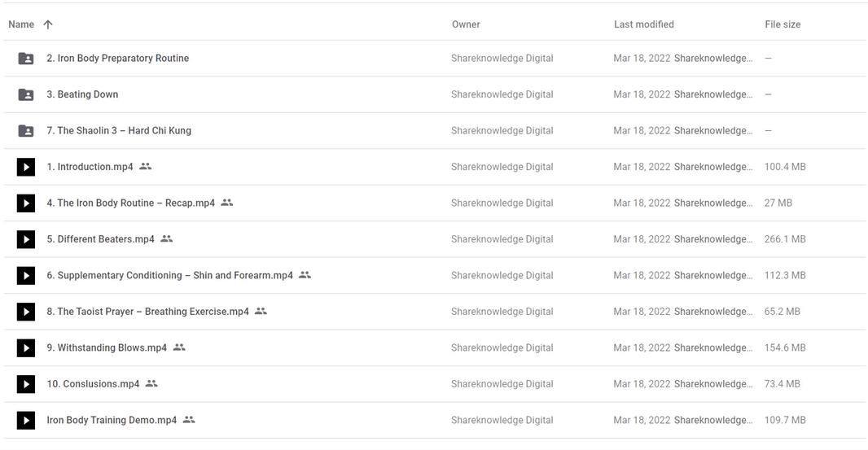868x450 pixels.
Task: Click the Iron Body Training Demo.mp4 file name
Action: [112, 420]
